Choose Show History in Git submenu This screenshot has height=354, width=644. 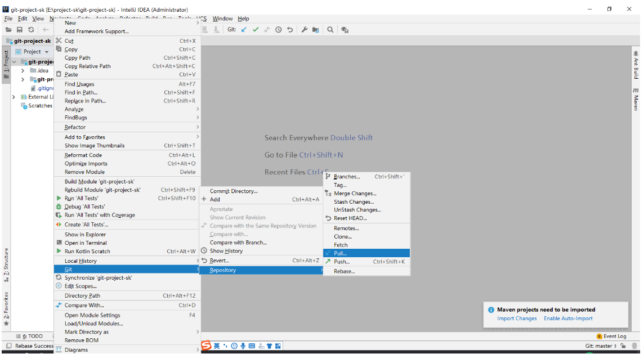click(261, 251)
